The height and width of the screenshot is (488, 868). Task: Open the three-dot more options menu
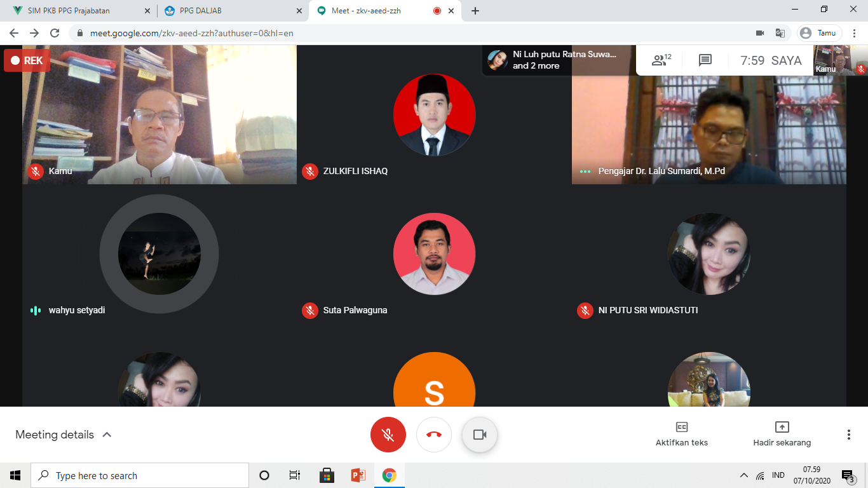click(x=849, y=435)
